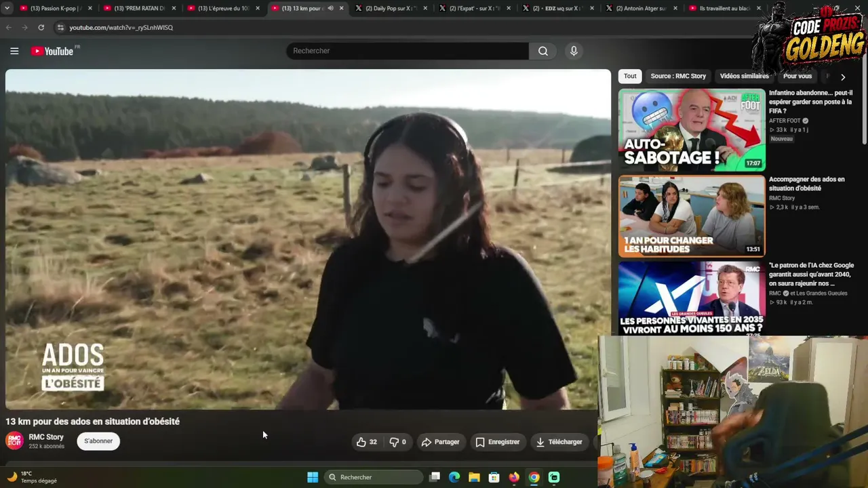Select the 'Pour vous' chip
868x488 pixels.
click(797, 77)
